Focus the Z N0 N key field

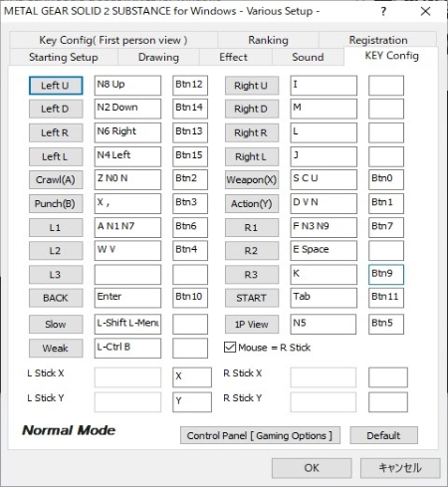click(x=127, y=179)
